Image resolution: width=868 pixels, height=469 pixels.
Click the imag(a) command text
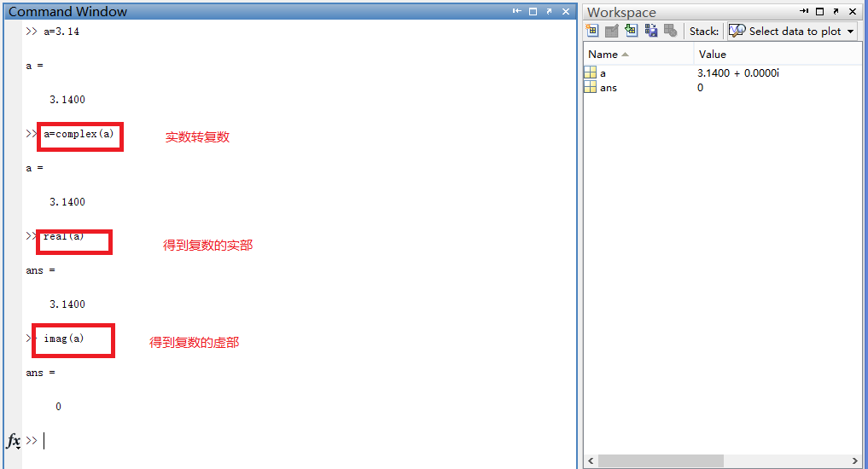pyautogui.click(x=64, y=339)
